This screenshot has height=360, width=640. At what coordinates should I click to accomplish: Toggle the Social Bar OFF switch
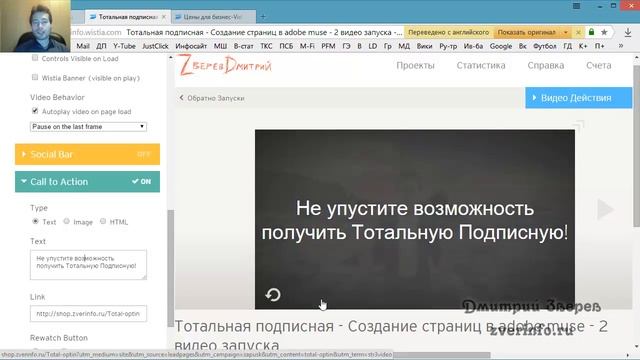click(x=144, y=154)
